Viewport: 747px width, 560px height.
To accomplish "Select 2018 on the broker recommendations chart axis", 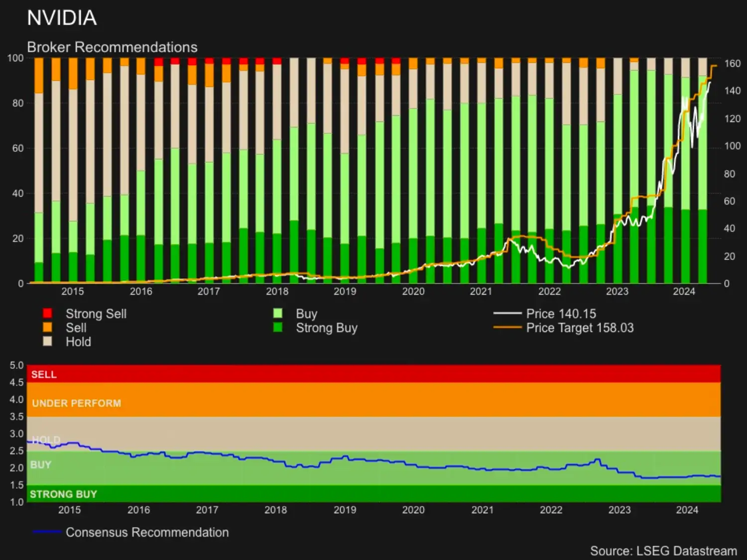I will point(277,291).
